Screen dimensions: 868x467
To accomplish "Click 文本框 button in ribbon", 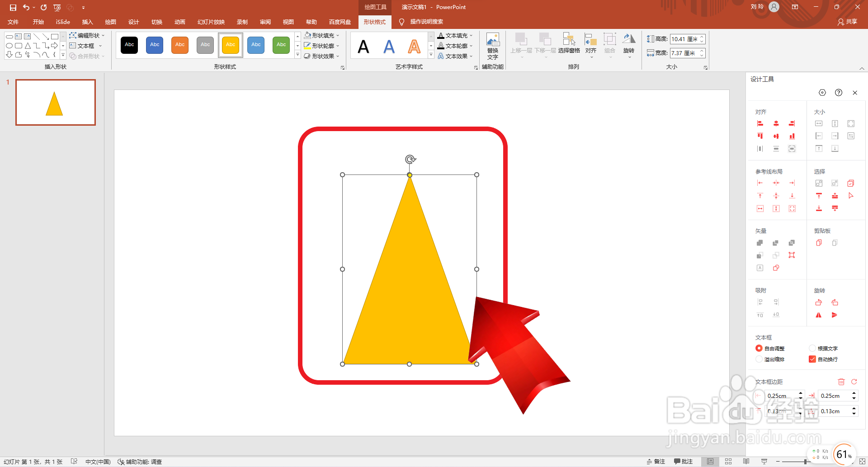I will pos(85,46).
